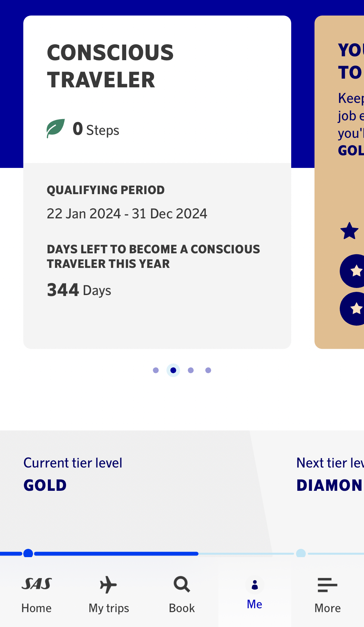Tap the Book magnifier icon

click(x=182, y=584)
